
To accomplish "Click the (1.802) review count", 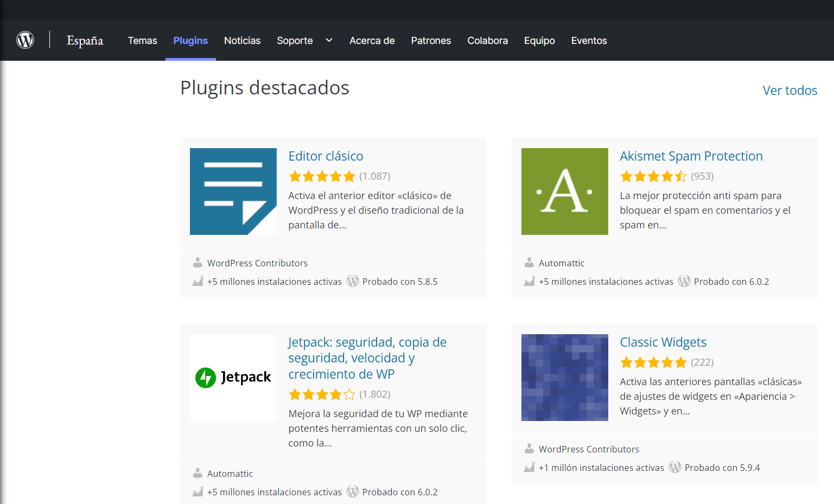I will click(x=375, y=394).
